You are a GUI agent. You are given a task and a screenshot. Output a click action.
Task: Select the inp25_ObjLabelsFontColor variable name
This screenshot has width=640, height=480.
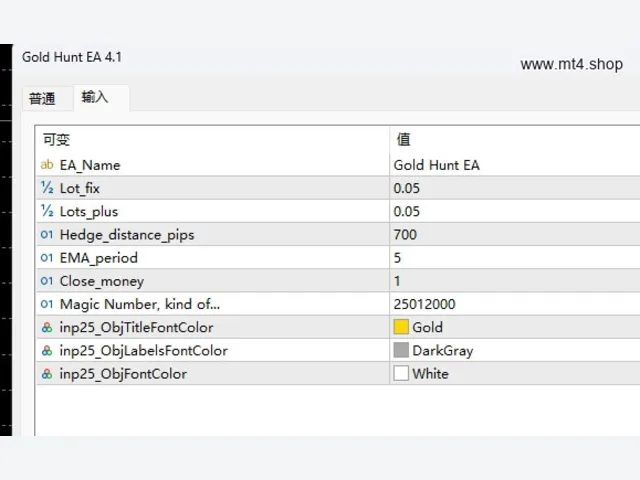(144, 351)
